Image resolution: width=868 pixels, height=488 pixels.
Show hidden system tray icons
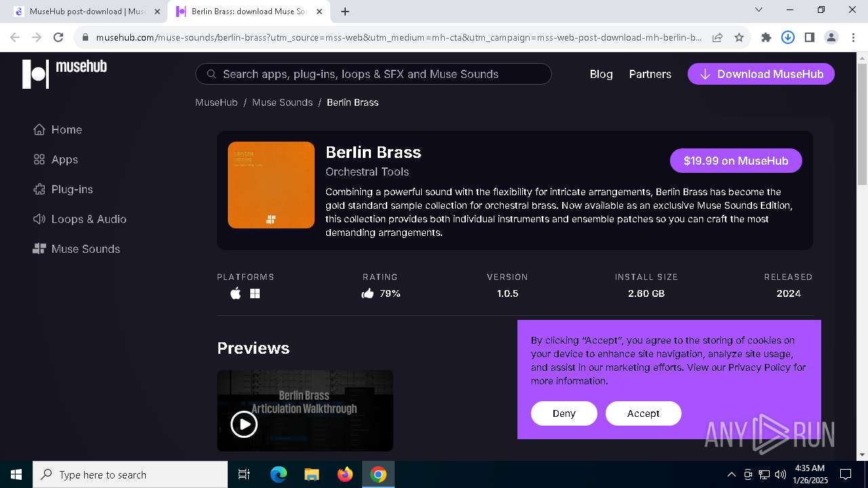pyautogui.click(x=731, y=474)
